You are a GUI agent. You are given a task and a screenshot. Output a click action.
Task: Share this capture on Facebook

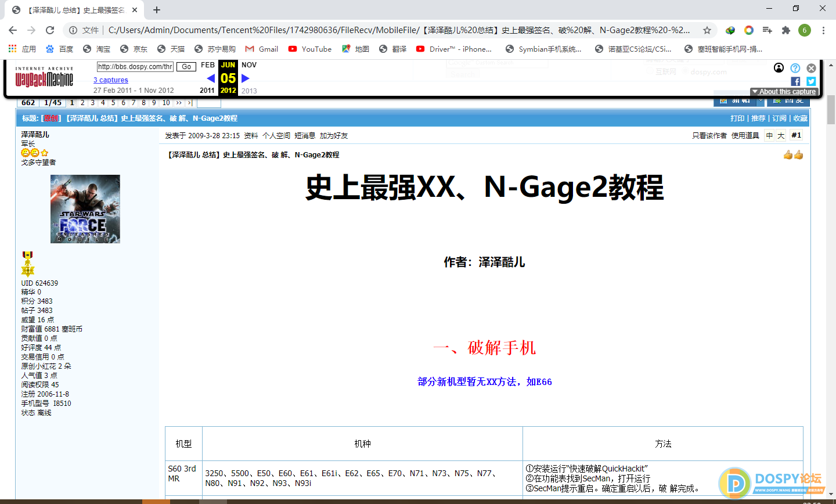795,81
